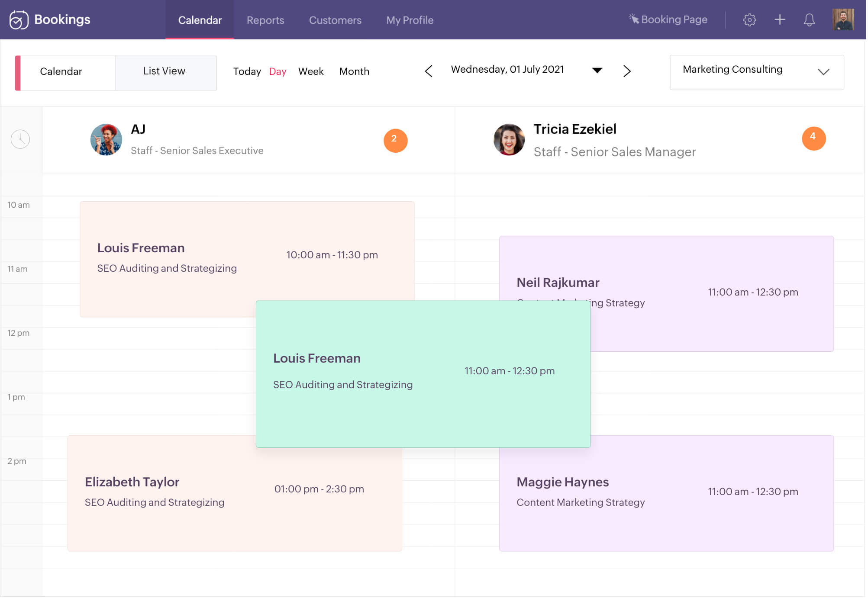The height and width of the screenshot is (598, 868).
Task: Select the Month view option
Action: tap(354, 71)
